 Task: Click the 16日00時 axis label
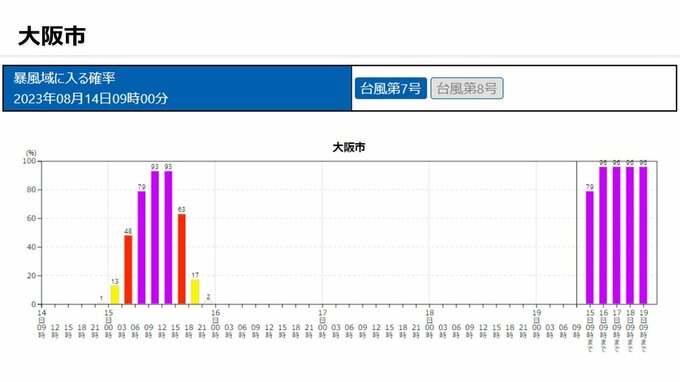(216, 323)
